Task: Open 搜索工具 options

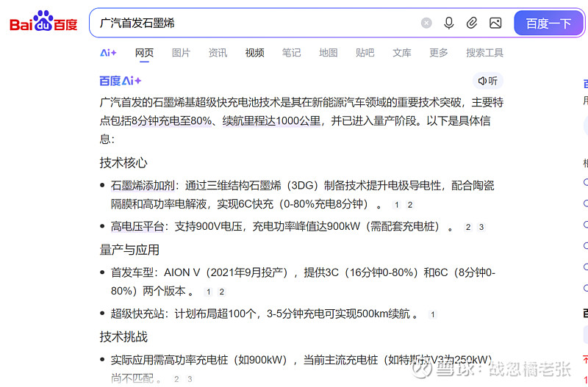Action: point(484,53)
